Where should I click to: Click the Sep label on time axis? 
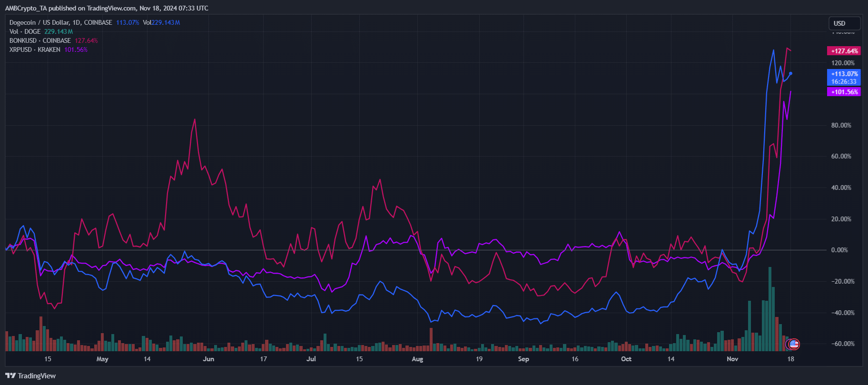[x=523, y=359]
